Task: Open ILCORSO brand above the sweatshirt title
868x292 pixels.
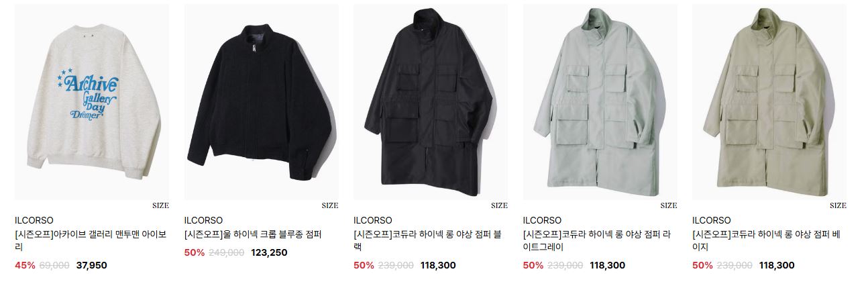Action: [34, 220]
